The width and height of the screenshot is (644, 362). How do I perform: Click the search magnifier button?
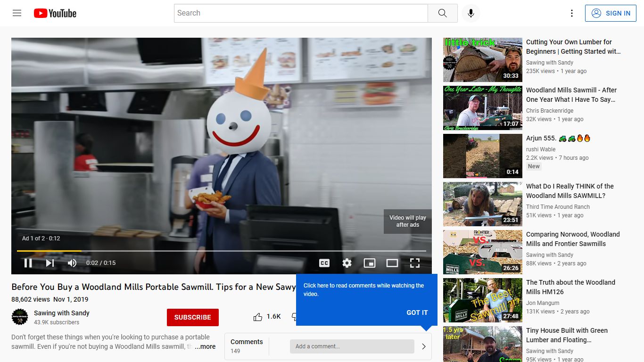click(442, 13)
